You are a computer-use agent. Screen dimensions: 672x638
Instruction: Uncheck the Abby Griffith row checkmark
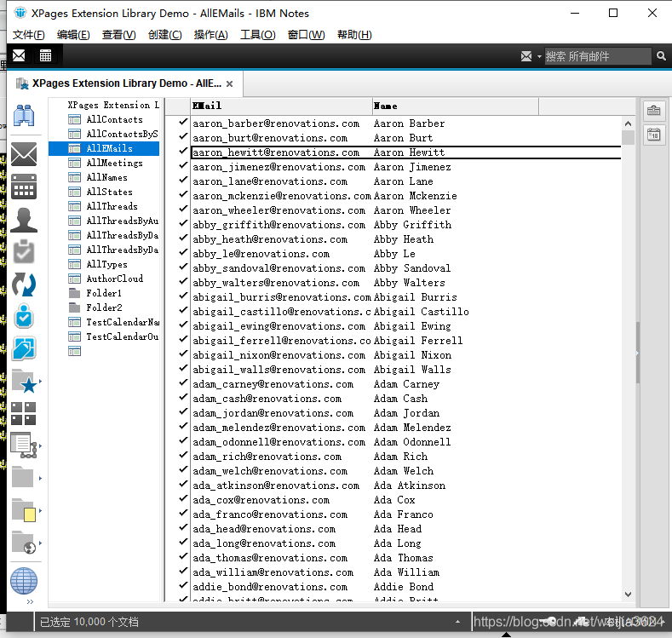tap(183, 224)
